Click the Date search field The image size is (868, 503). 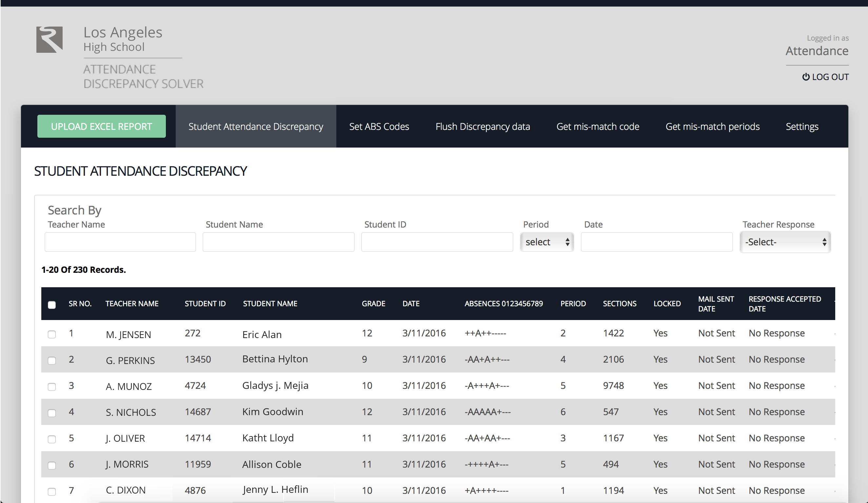(x=657, y=242)
